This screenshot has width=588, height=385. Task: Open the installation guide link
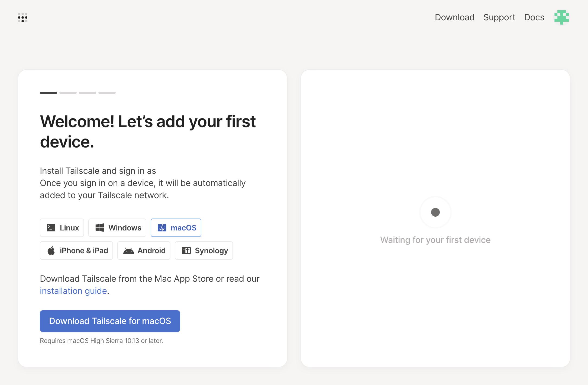[x=73, y=291]
